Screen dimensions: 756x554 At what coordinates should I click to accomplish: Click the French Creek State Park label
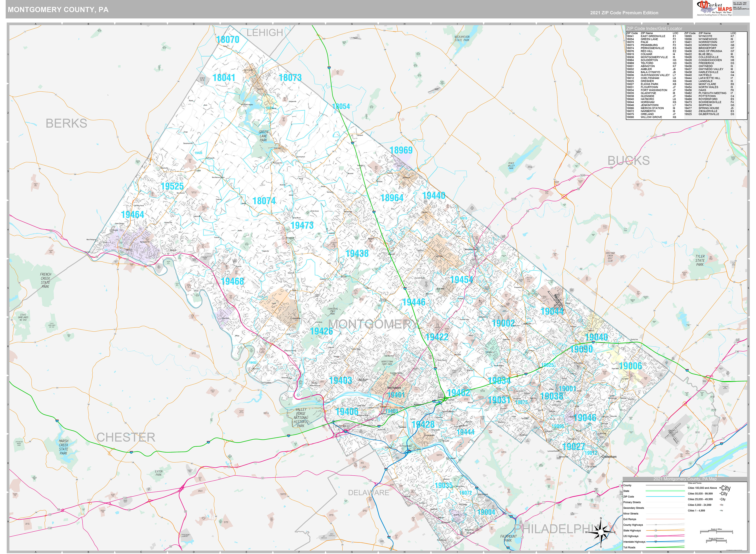click(x=46, y=280)
